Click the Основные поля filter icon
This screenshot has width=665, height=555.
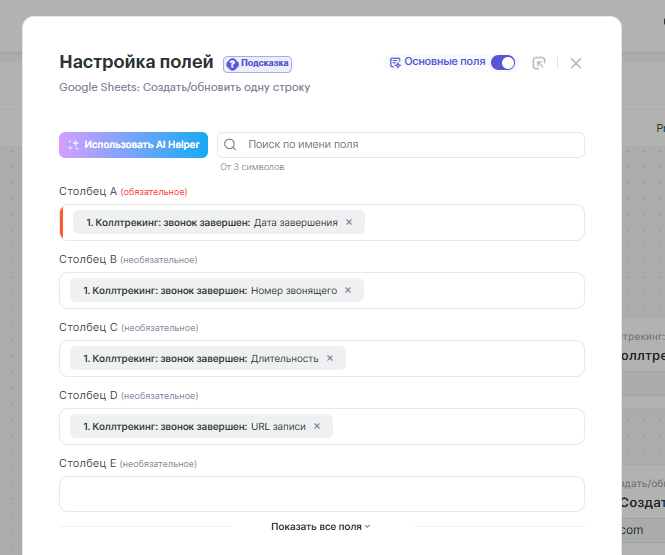click(395, 62)
